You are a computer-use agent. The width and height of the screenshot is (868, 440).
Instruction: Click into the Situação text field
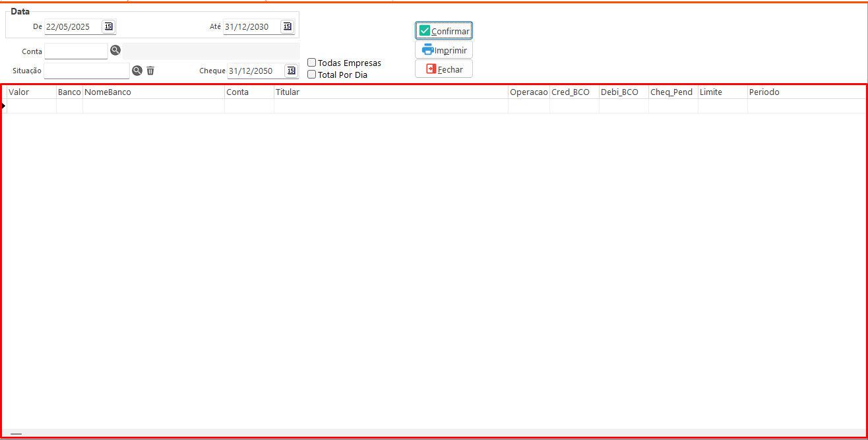coord(86,71)
